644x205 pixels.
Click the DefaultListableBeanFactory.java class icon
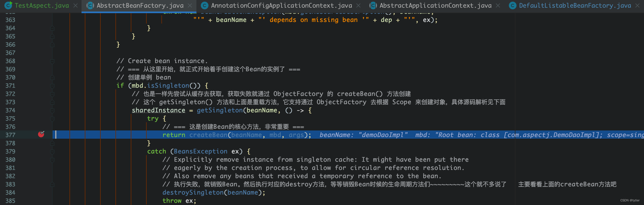pyautogui.click(x=512, y=5)
